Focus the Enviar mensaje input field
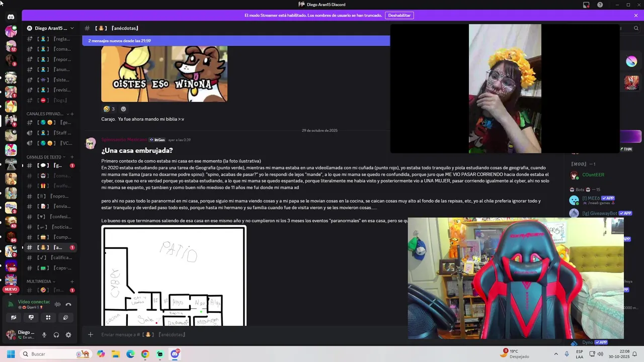 tap(252, 334)
